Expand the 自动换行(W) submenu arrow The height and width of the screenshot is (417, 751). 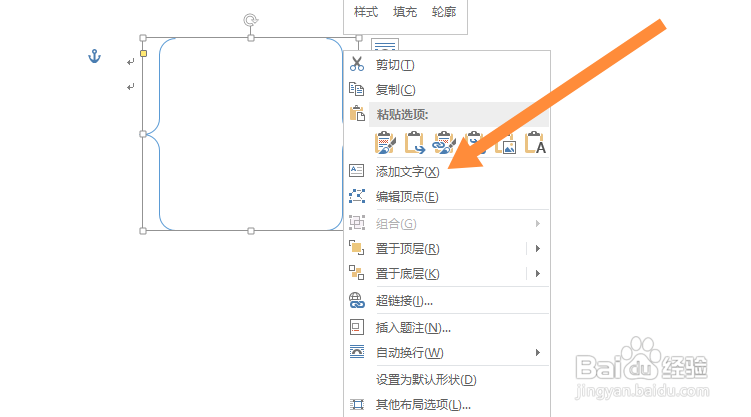538,352
